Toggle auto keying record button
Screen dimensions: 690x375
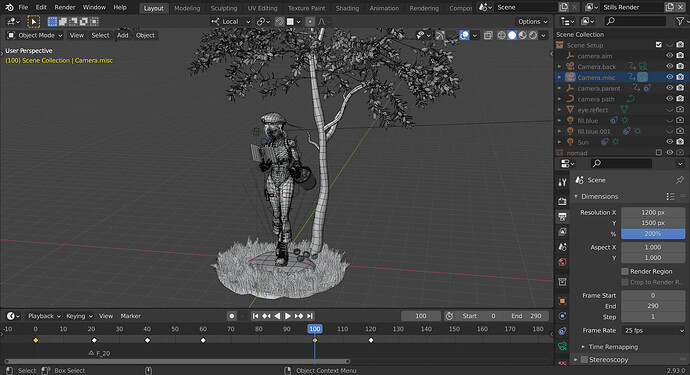(231, 316)
